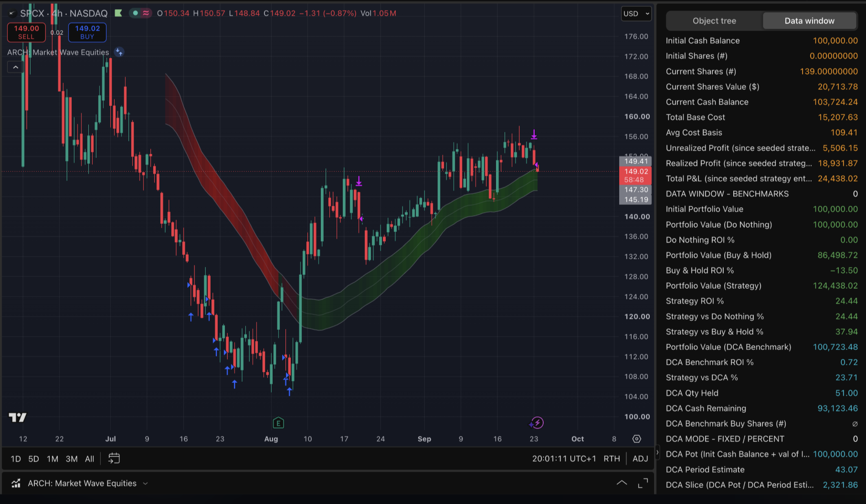Click the ARCH: Market Wave Equities chart legend
Viewport: 866px width, 504px height.
(x=58, y=52)
